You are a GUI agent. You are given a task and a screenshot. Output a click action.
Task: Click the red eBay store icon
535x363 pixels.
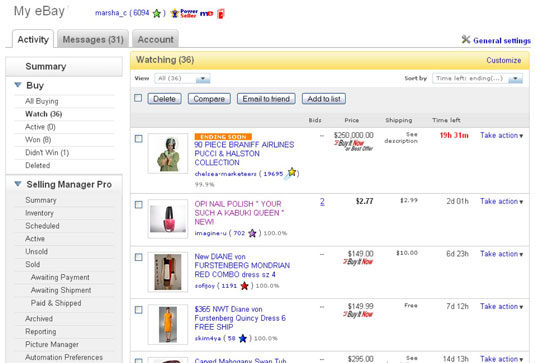click(x=221, y=14)
